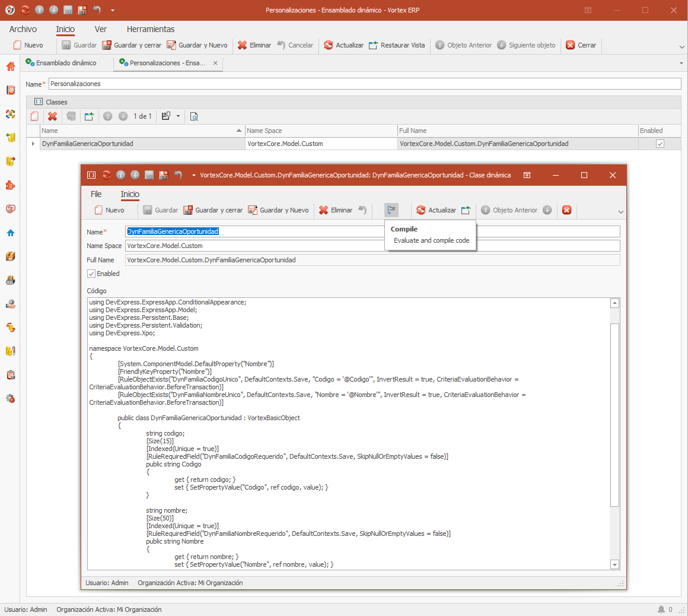This screenshot has width=688, height=616.
Task: Click Actualizar in the main toolbar
Action: coord(343,45)
